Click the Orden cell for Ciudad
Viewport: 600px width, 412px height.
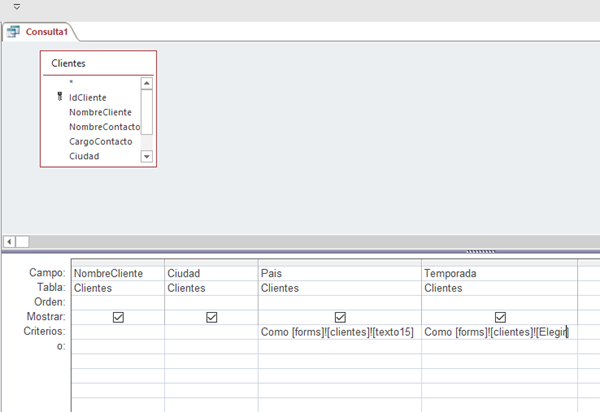point(211,303)
